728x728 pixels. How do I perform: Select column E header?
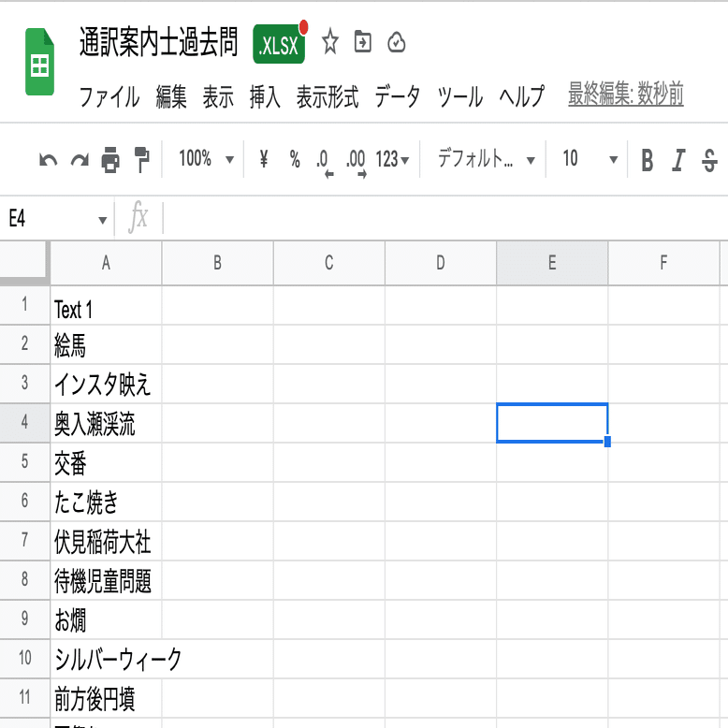pyautogui.click(x=552, y=263)
